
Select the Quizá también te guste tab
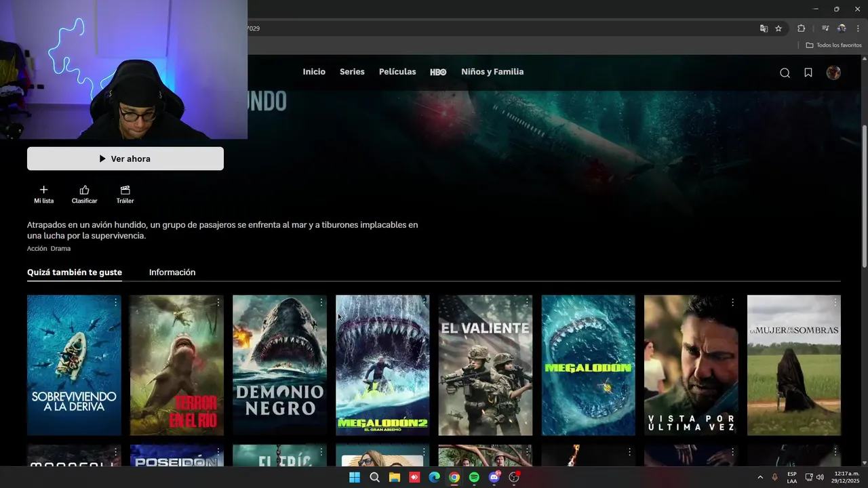pyautogui.click(x=75, y=272)
